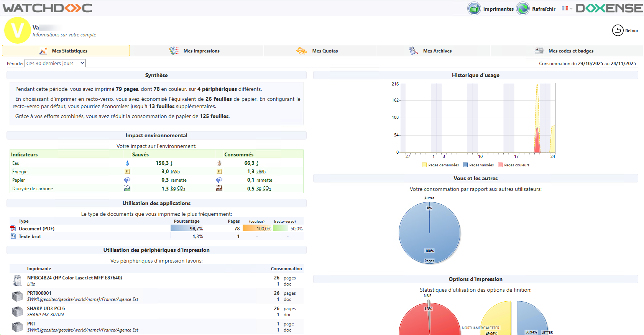The width and height of the screenshot is (644, 335).
Task: Click the Retour back arrow icon
Action: (618, 30)
